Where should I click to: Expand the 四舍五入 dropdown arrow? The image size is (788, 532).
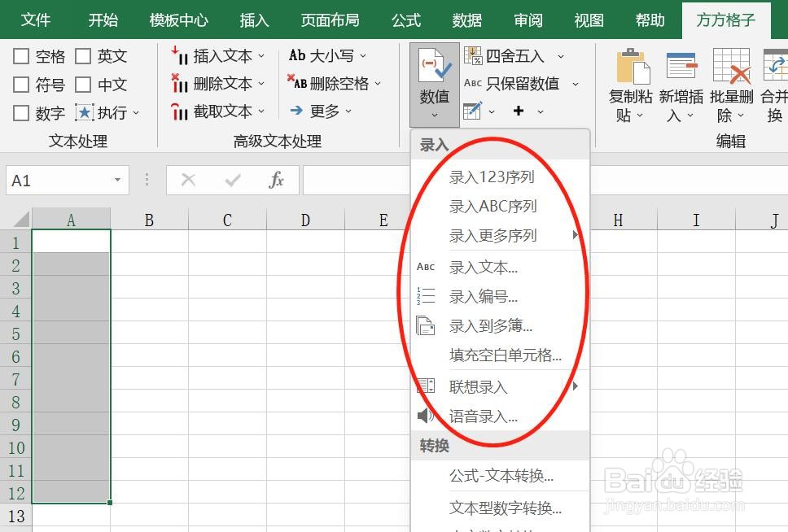point(561,56)
